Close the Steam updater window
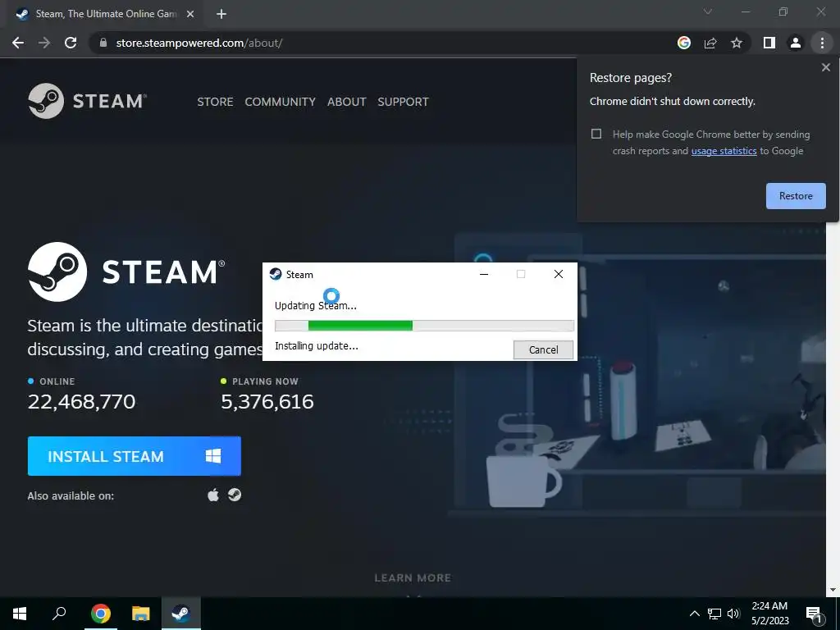 point(558,274)
